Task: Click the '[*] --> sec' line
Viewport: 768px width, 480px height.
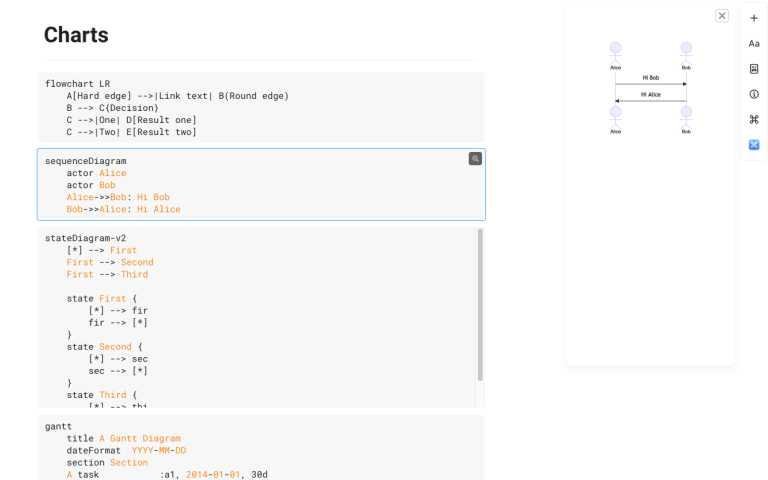Action: click(x=118, y=359)
